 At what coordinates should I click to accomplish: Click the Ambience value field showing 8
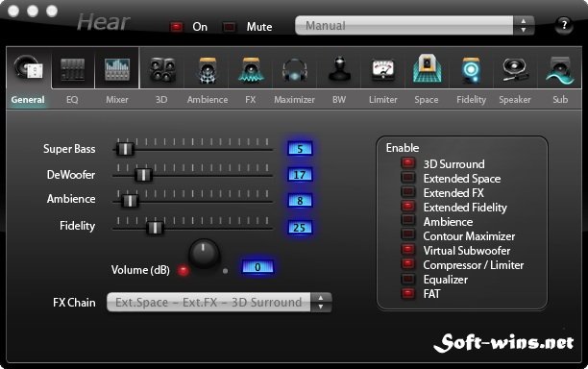pos(300,201)
